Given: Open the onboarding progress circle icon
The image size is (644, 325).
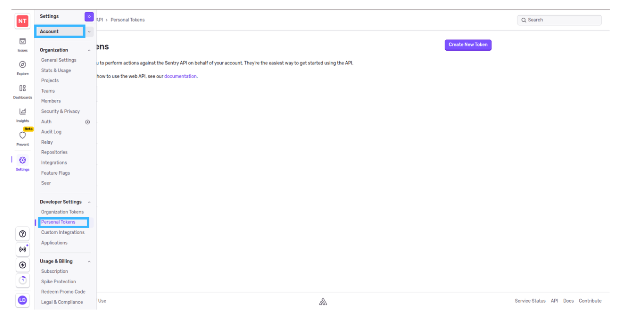Looking at the screenshot, I should coord(22,280).
